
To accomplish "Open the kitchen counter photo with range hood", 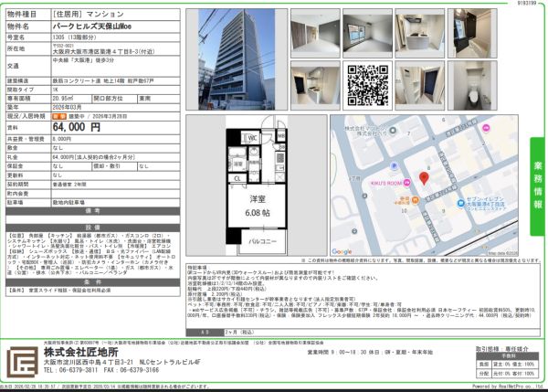I will tap(420, 33).
